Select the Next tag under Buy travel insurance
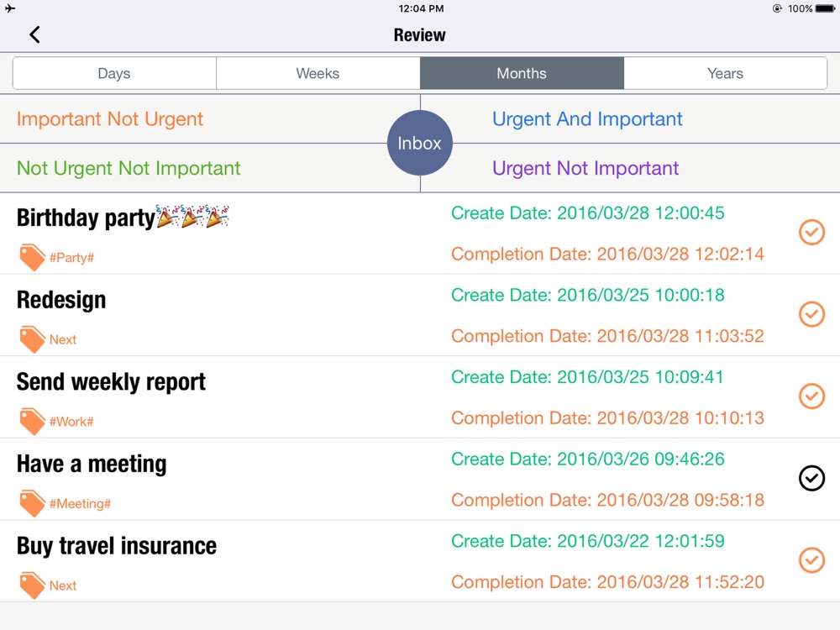 point(63,585)
